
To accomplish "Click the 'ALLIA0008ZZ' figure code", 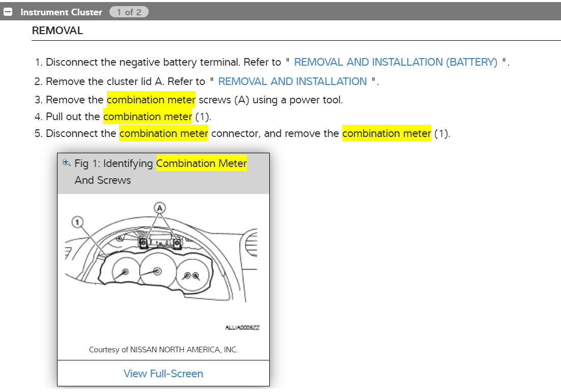I will (x=242, y=328).
